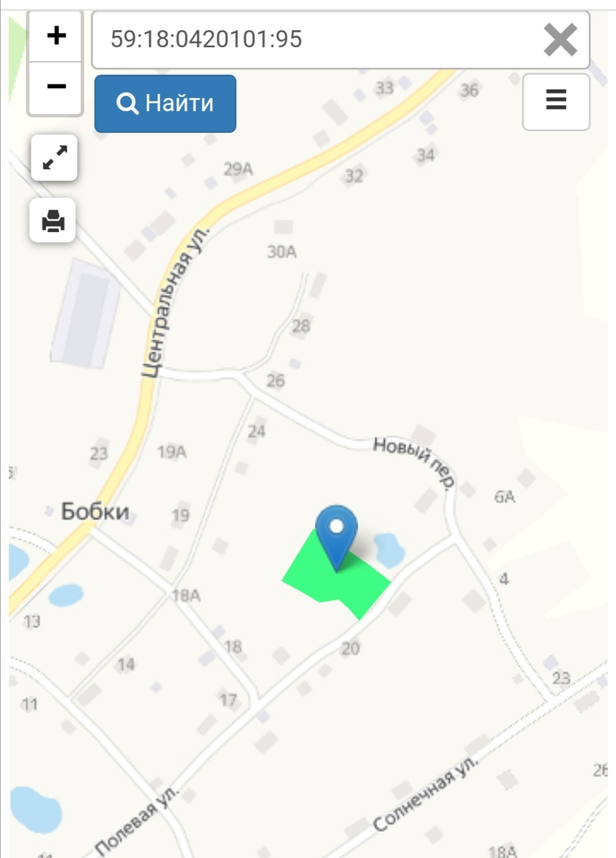Click house number 30А on map

[x=282, y=252]
